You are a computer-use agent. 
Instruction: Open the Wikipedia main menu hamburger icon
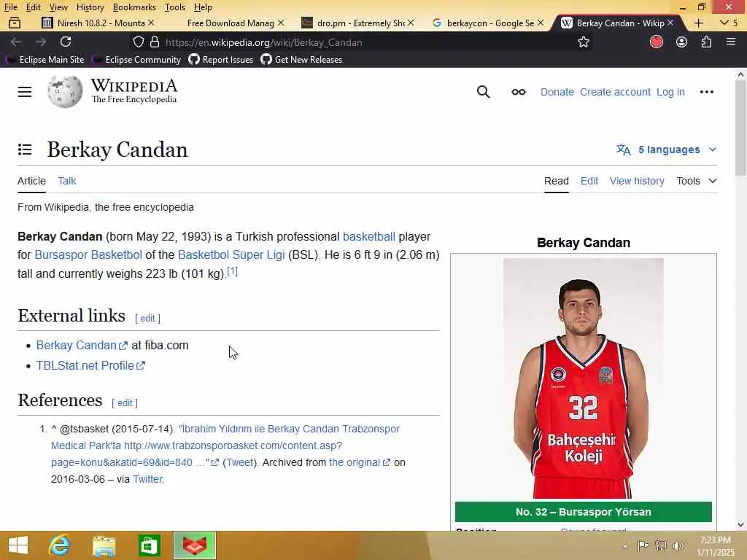[x=25, y=92]
